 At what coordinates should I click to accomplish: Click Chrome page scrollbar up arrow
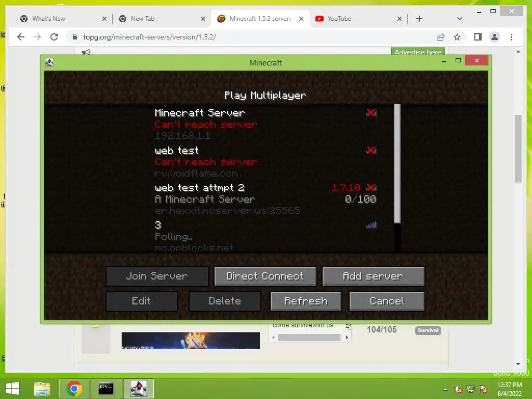[x=518, y=51]
